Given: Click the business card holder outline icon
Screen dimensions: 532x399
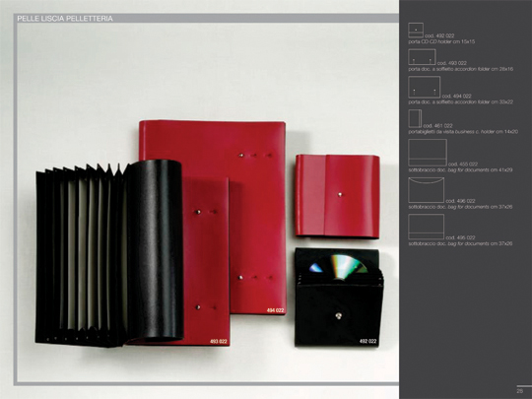Looking at the screenshot, I should pos(415,118).
